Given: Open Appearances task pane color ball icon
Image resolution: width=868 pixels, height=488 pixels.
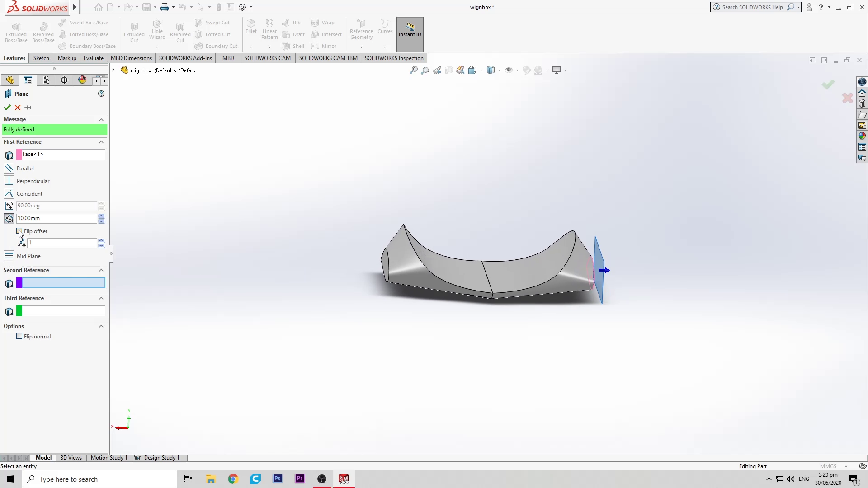Looking at the screenshot, I should pos(862,136).
